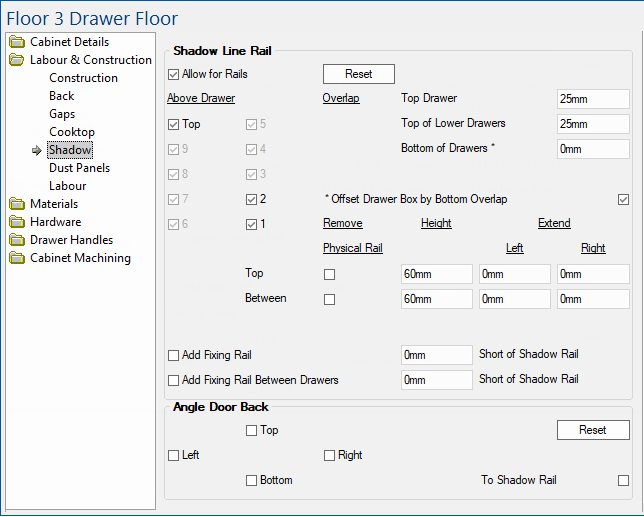Select Construction in the tree

pyautogui.click(x=83, y=78)
